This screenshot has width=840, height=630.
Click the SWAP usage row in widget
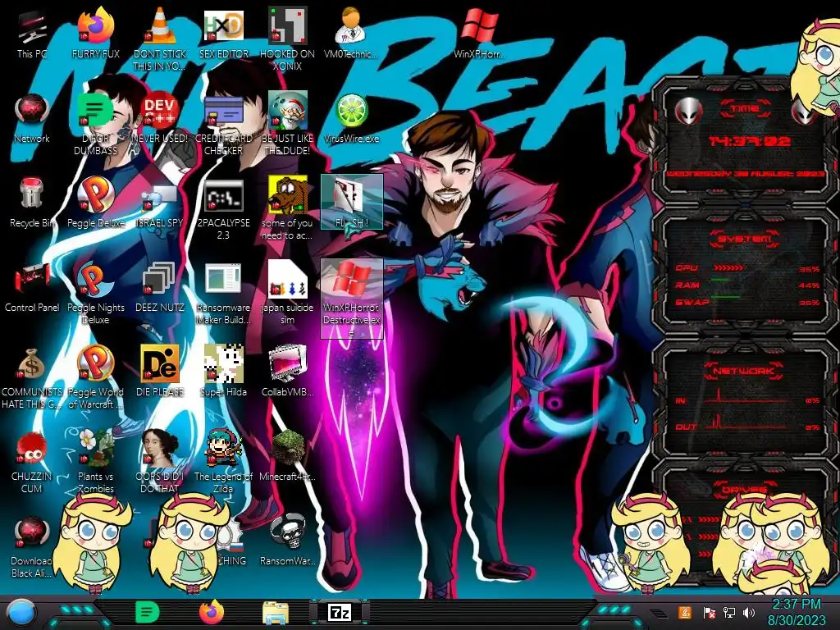[x=746, y=302]
